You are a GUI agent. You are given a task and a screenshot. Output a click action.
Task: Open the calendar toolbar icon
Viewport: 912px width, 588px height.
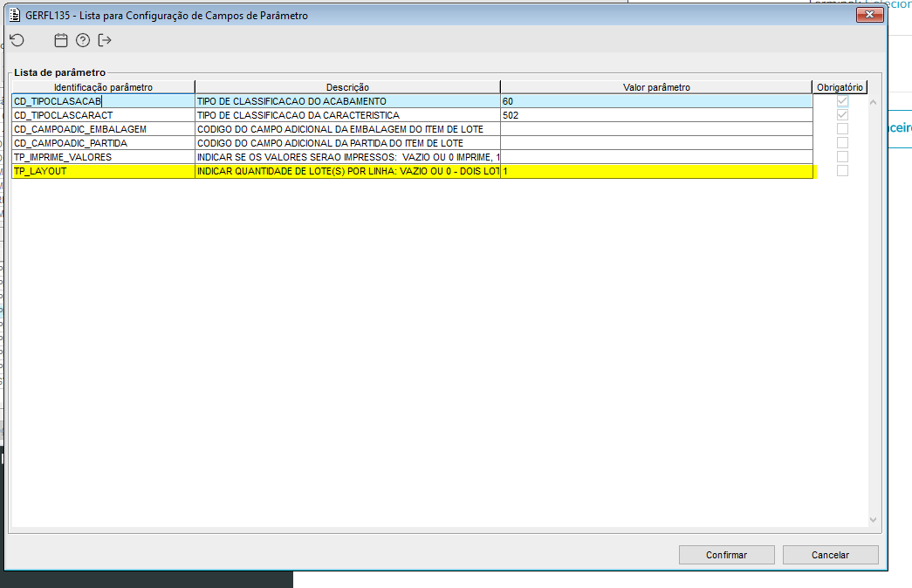click(x=61, y=40)
